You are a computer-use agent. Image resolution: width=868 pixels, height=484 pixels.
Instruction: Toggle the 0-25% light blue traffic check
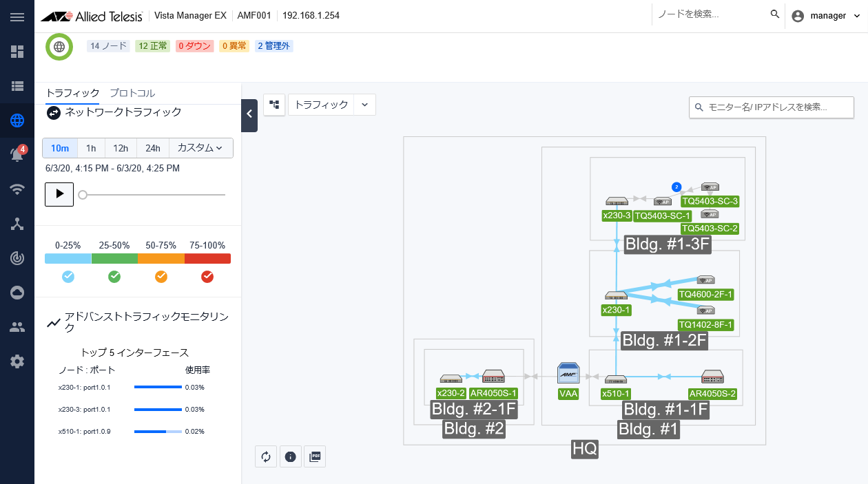pyautogui.click(x=68, y=277)
